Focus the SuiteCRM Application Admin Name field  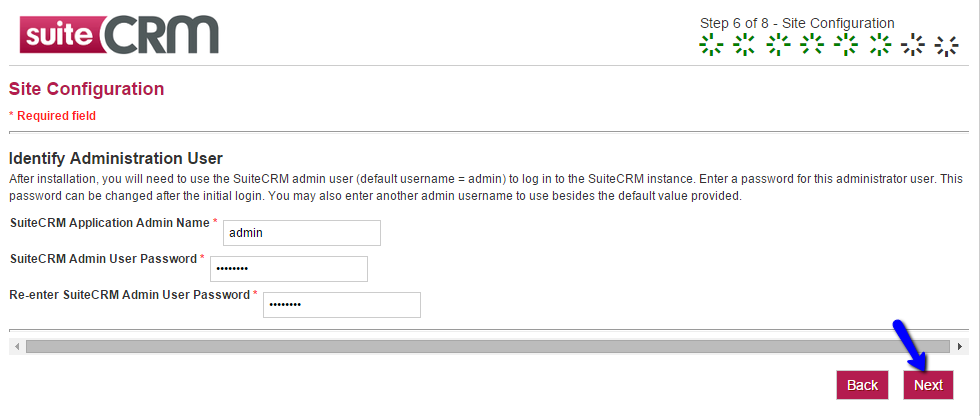(x=302, y=233)
